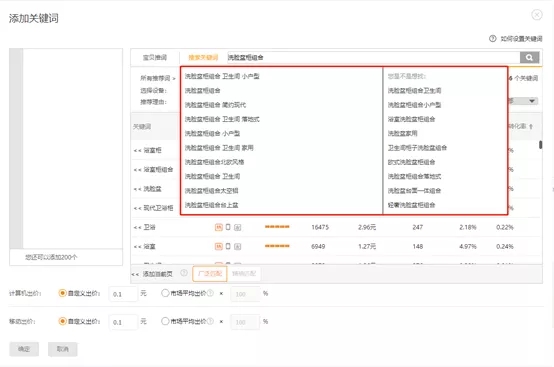The width and height of the screenshot is (554, 367).
Task: Click << 添加当前页 link
Action: (152, 274)
